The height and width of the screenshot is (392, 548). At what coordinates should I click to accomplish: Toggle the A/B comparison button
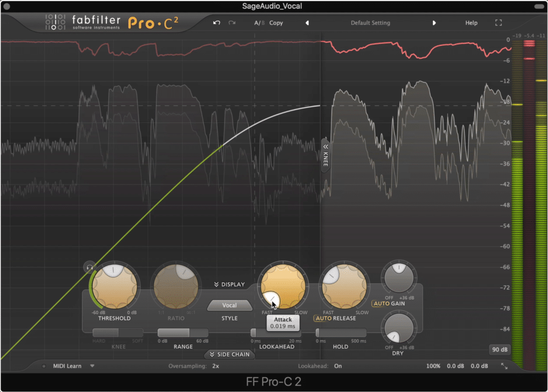pyautogui.click(x=259, y=23)
